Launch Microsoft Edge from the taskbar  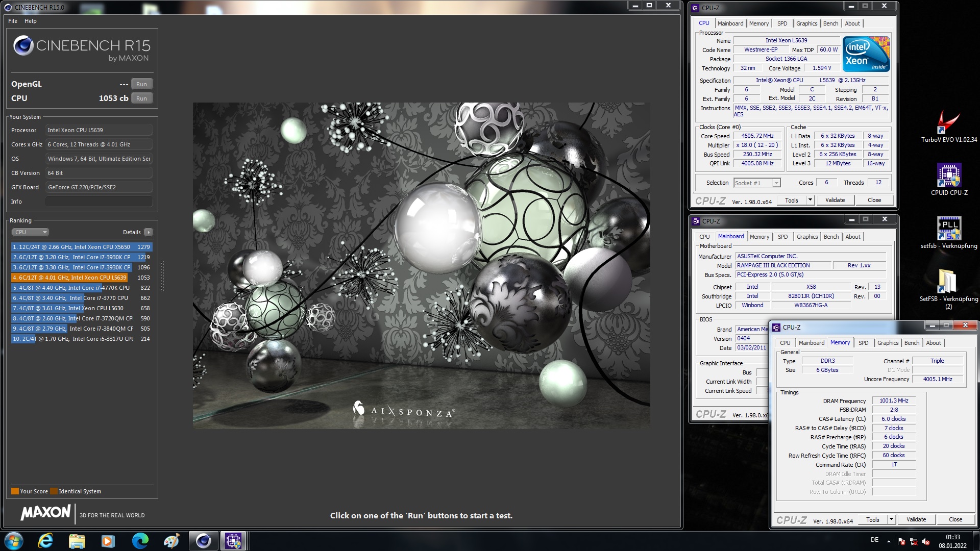(140, 541)
